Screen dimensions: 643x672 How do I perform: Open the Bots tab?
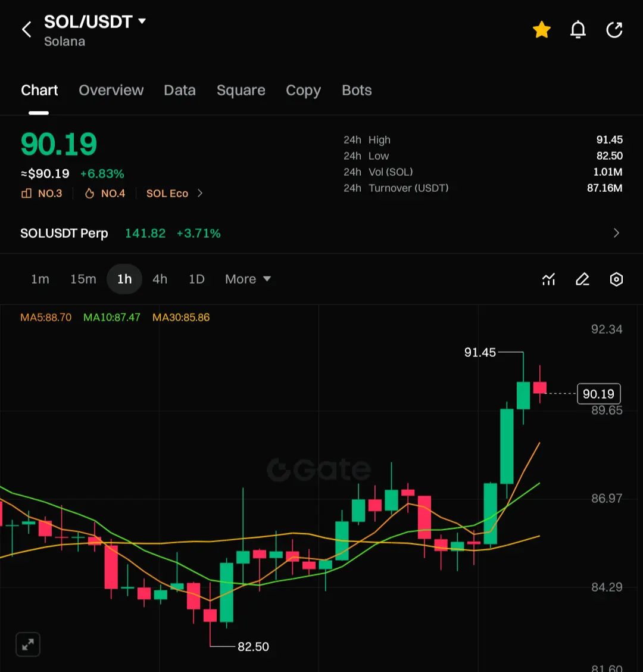coord(357,90)
